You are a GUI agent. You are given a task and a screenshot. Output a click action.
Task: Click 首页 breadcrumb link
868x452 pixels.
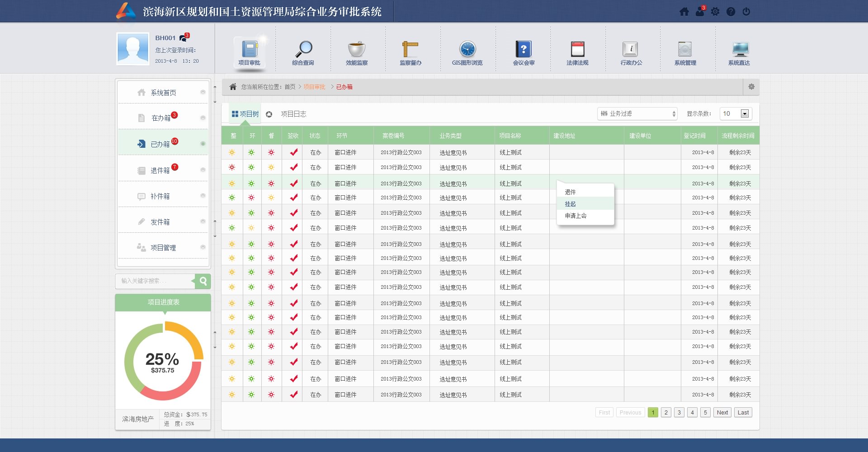(x=290, y=87)
